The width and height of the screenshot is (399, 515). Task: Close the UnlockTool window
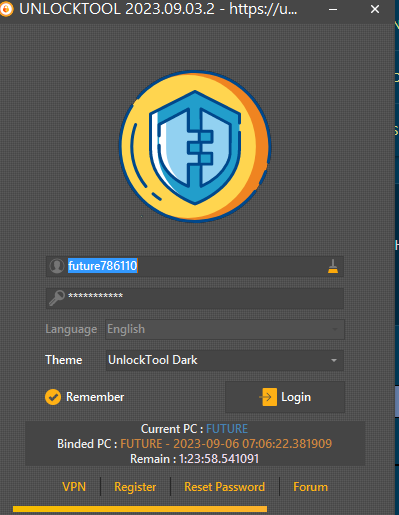pos(375,9)
